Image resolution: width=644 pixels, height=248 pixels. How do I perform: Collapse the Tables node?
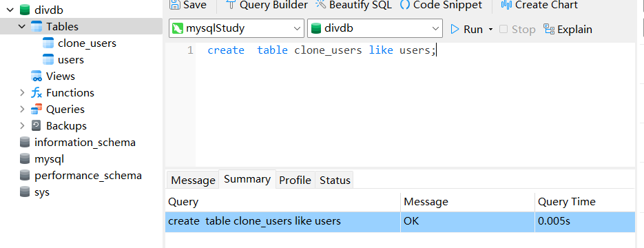click(x=22, y=27)
